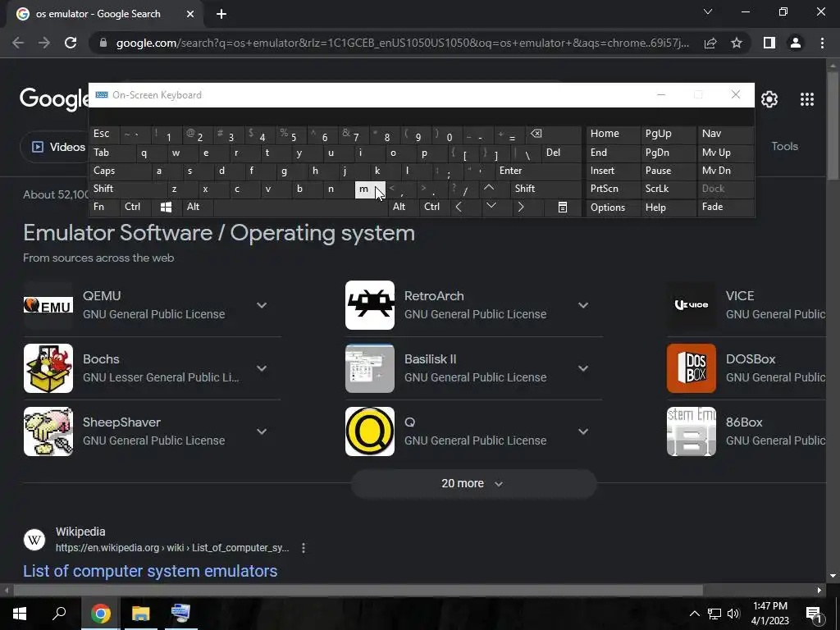Expand the Q emulator entry
The image size is (840, 630).
coord(583,431)
